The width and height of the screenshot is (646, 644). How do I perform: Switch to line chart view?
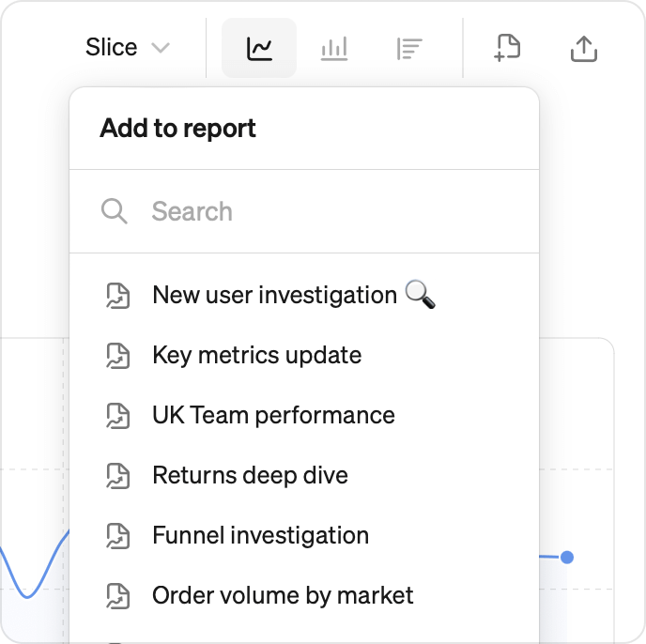[259, 48]
